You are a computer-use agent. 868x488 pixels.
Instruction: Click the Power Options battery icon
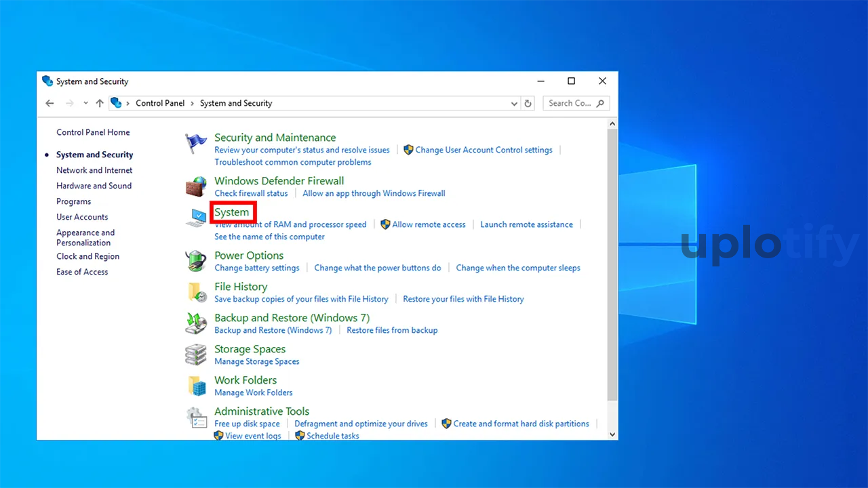(x=196, y=261)
